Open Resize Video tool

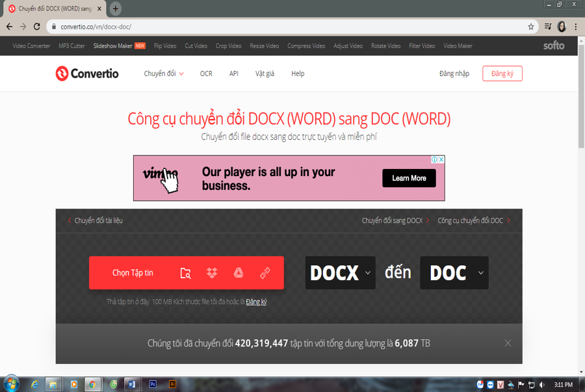pyautogui.click(x=264, y=46)
